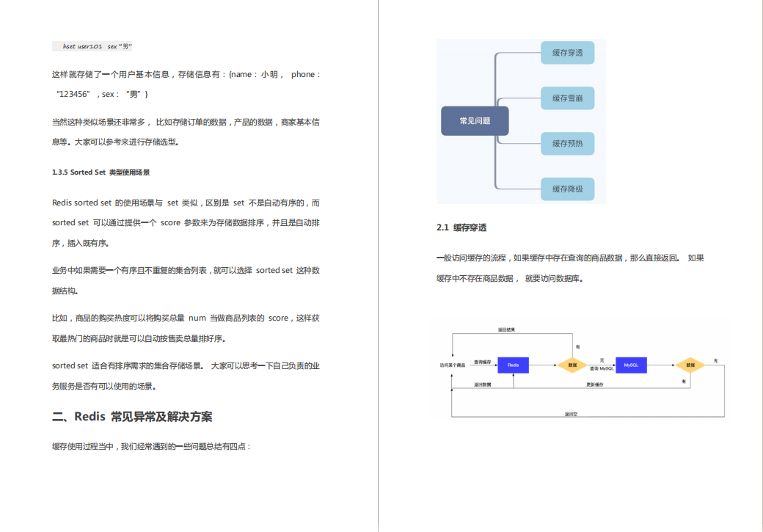Image resolution: width=763 pixels, height=532 pixels.
Task: Click the 返回空 label at flowchart bottom
Action: [x=571, y=414]
